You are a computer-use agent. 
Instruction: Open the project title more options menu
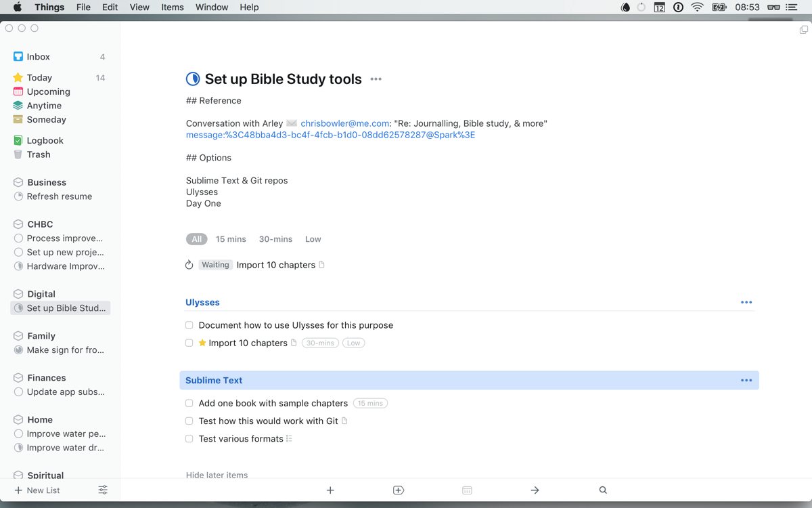pos(376,79)
